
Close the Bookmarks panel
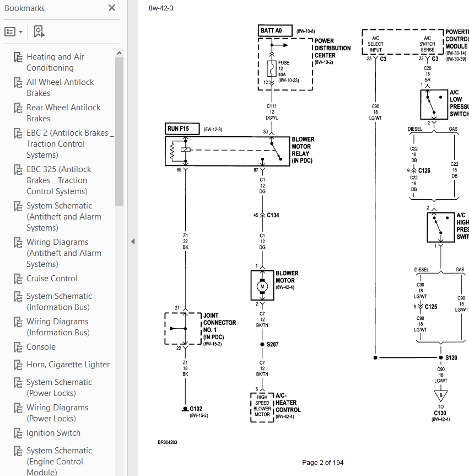[112, 8]
